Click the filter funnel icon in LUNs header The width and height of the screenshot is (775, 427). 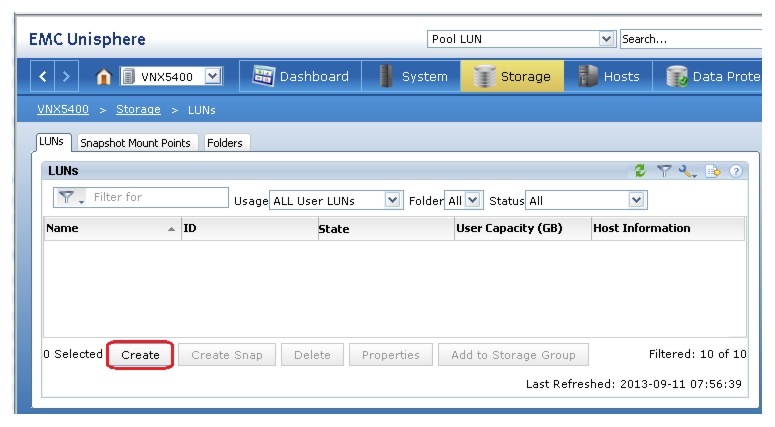(x=664, y=171)
